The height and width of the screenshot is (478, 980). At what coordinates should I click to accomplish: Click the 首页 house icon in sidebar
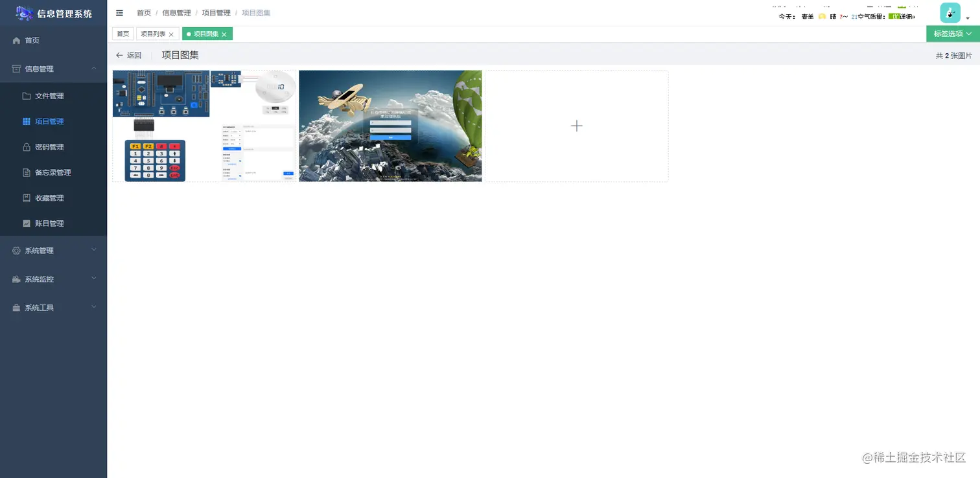(x=16, y=40)
